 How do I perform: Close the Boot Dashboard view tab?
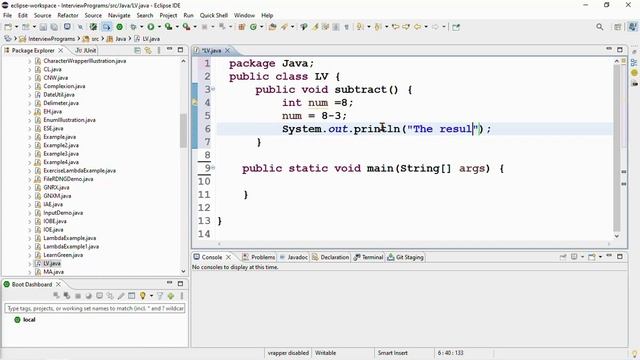pyautogui.click(x=58, y=284)
